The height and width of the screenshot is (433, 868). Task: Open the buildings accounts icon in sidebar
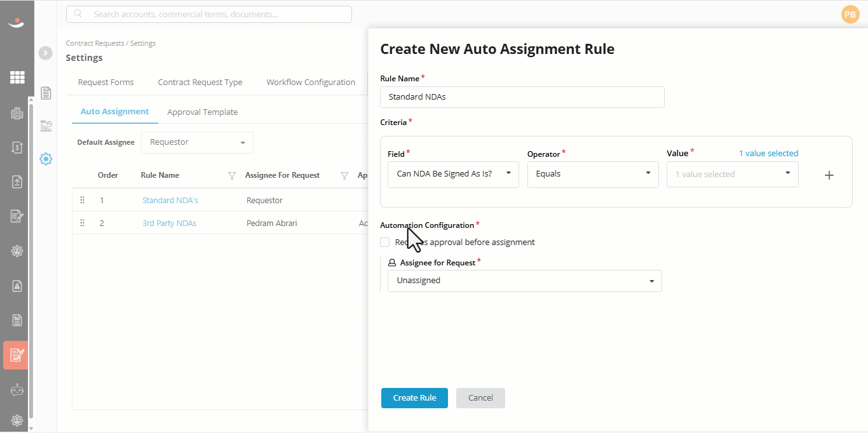pos(17,113)
